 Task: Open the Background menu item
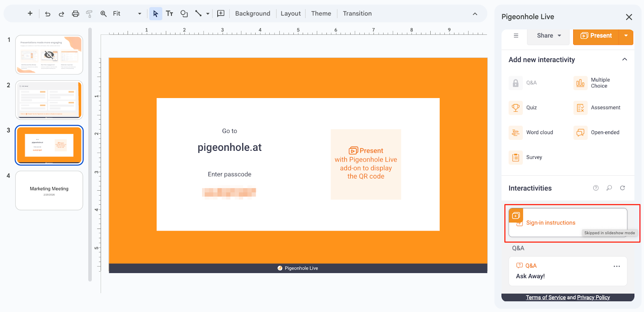coord(252,14)
